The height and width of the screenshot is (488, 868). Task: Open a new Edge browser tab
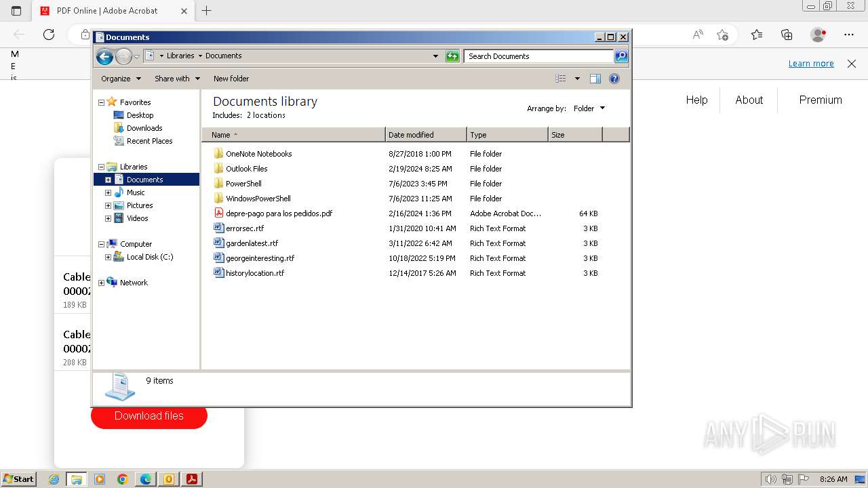(207, 11)
